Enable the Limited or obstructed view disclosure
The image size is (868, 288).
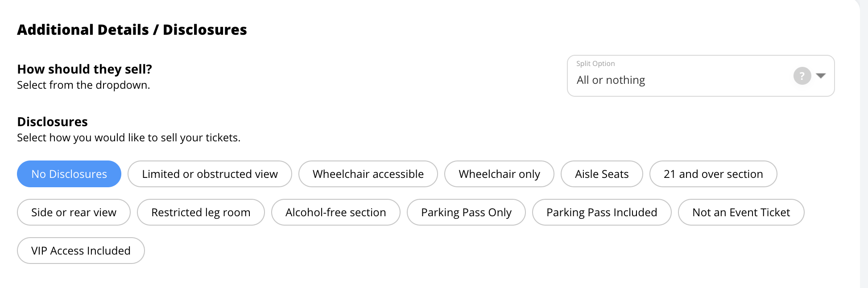coord(210,174)
